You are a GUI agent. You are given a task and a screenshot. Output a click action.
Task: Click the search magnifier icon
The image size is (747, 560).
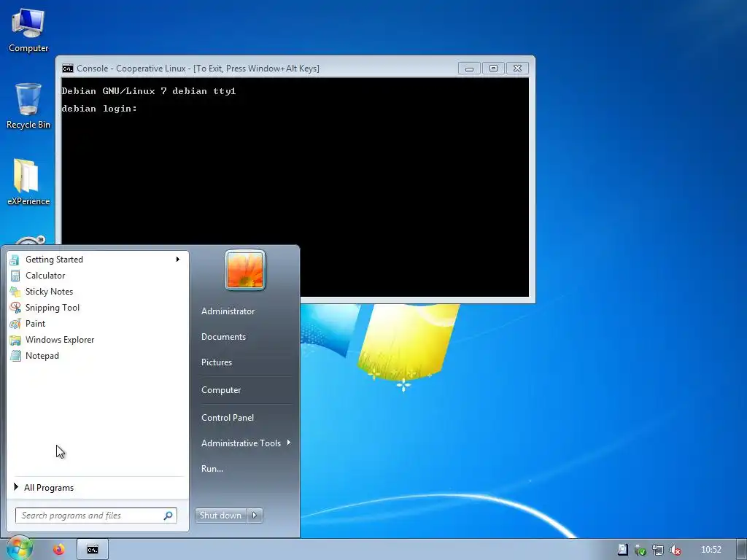(169, 516)
